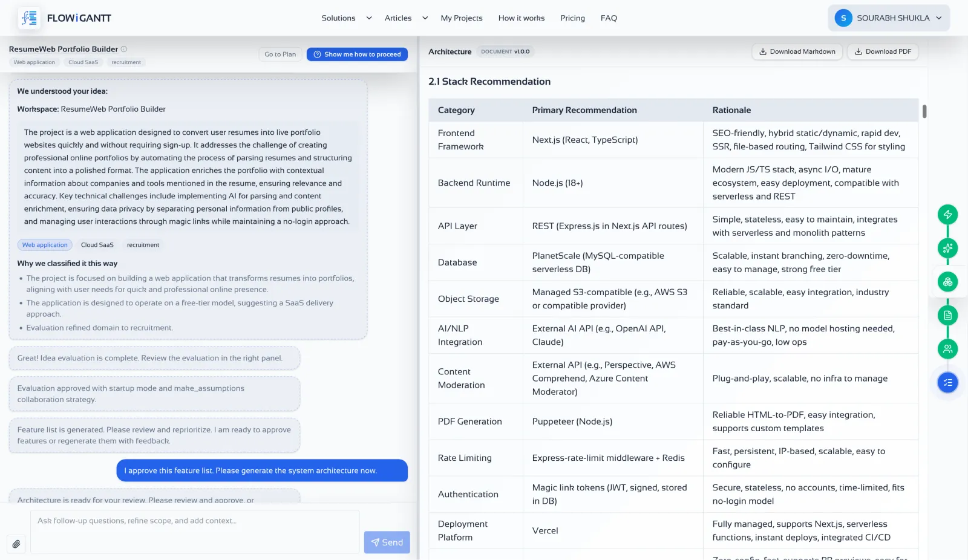The width and height of the screenshot is (968, 560).
Task: Click the 'Architecture' document title
Action: click(450, 51)
